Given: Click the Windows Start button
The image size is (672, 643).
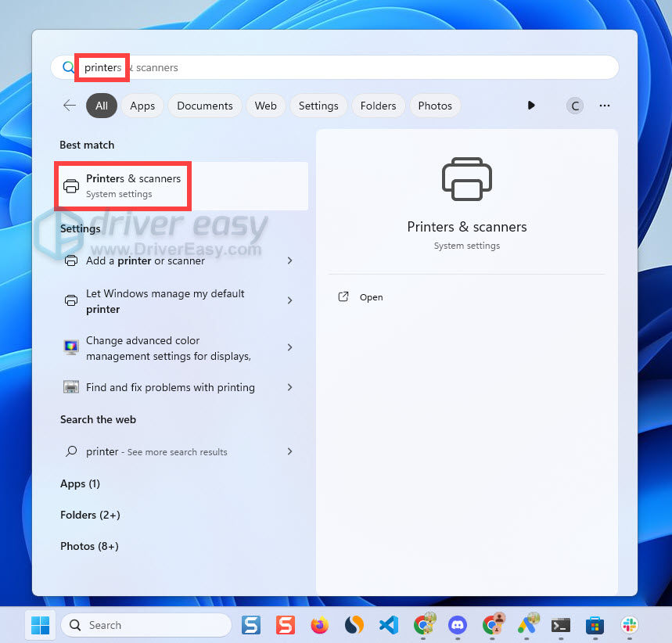Looking at the screenshot, I should 39,625.
